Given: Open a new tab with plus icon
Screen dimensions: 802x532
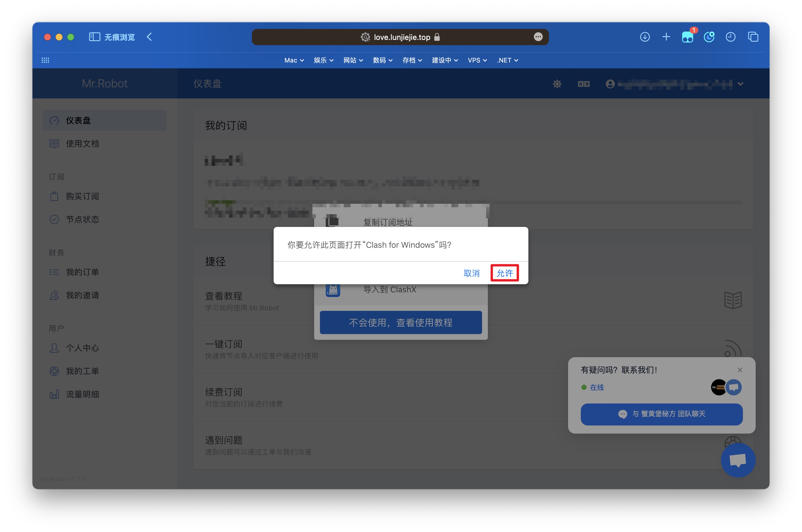Looking at the screenshot, I should click(666, 37).
